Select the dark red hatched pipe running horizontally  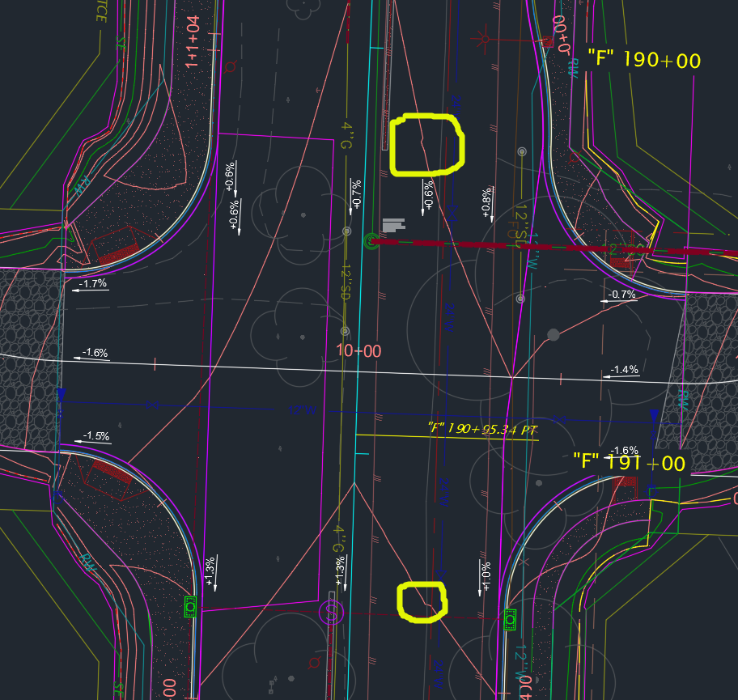tap(486, 245)
